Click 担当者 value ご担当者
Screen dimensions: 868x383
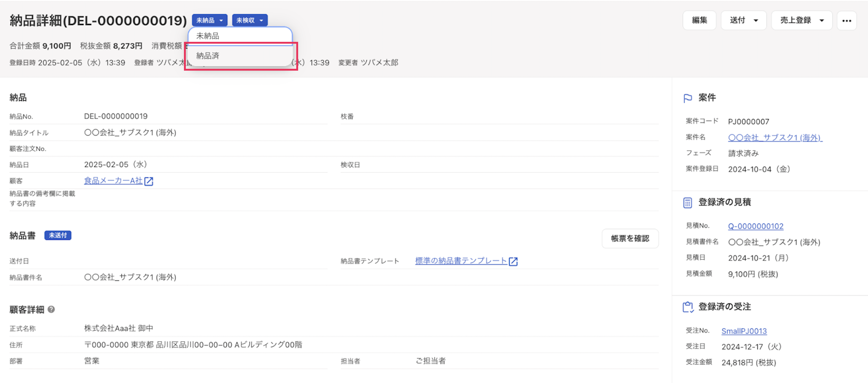pyautogui.click(x=430, y=361)
